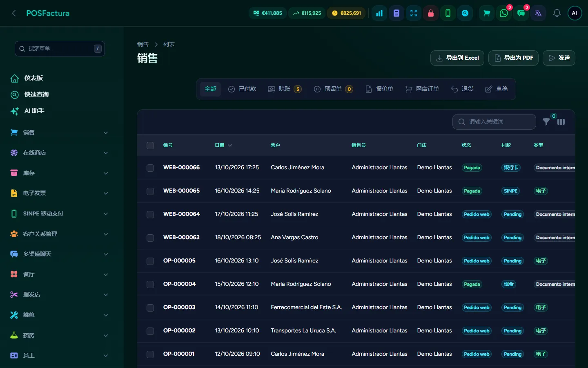Click the 导出为 PDF button
The width and height of the screenshot is (588, 368).
(514, 58)
